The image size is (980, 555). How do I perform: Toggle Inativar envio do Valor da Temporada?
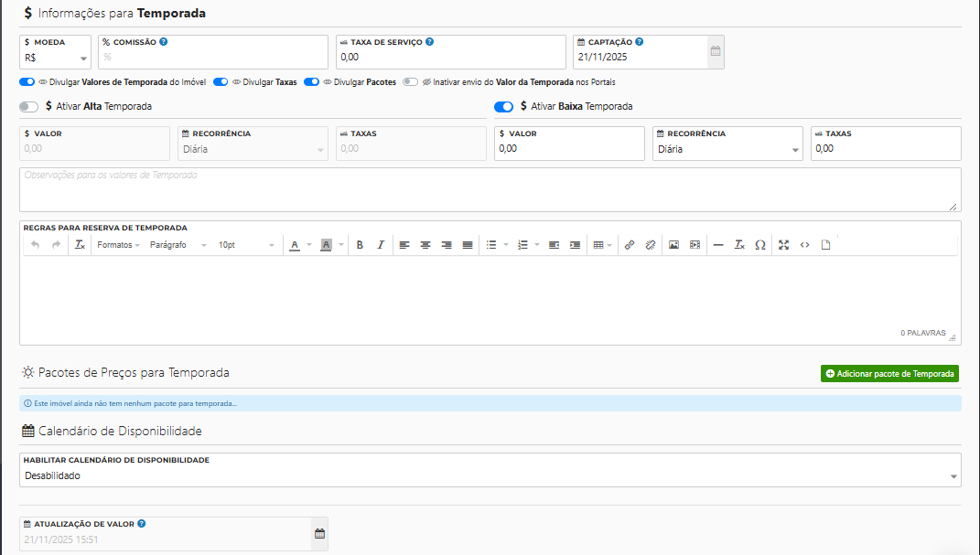coord(410,82)
